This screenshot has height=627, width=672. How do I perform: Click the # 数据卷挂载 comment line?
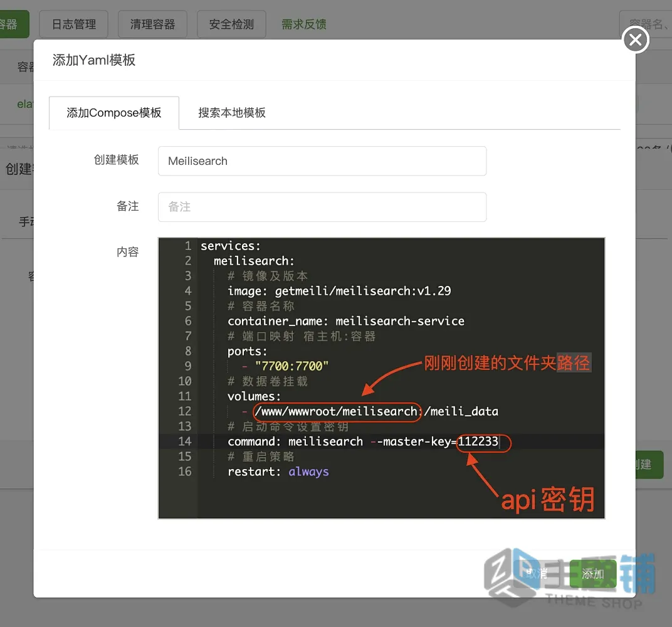(268, 381)
